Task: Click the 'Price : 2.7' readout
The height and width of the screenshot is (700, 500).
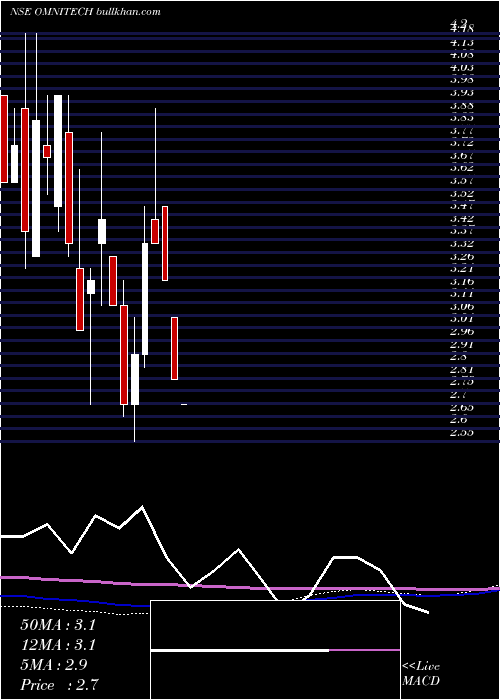Action: coord(59,684)
